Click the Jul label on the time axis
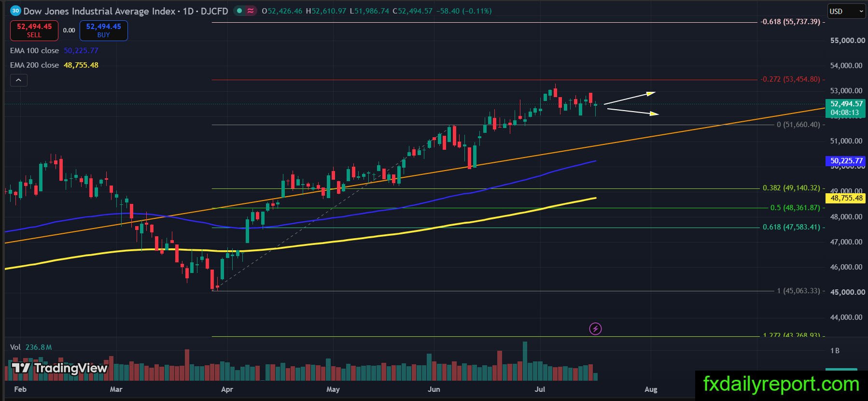This screenshot has height=401, width=868. click(x=540, y=389)
